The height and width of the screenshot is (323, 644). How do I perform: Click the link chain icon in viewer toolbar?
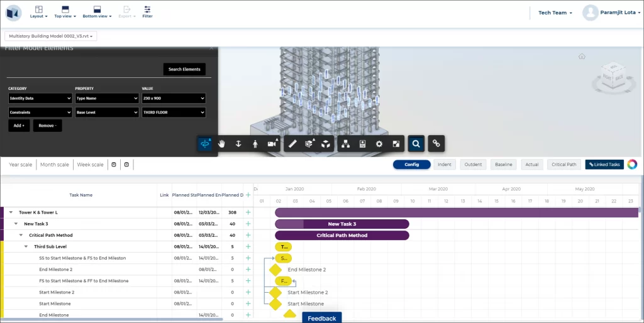[436, 144]
